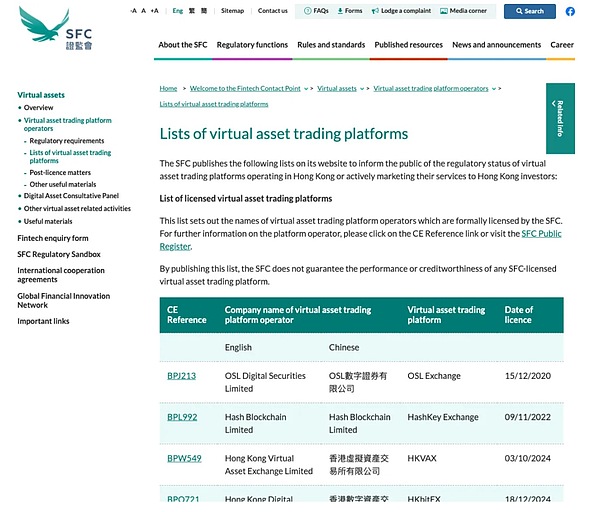
Task: Open Global Financial Innovation Network link
Action: tap(64, 300)
